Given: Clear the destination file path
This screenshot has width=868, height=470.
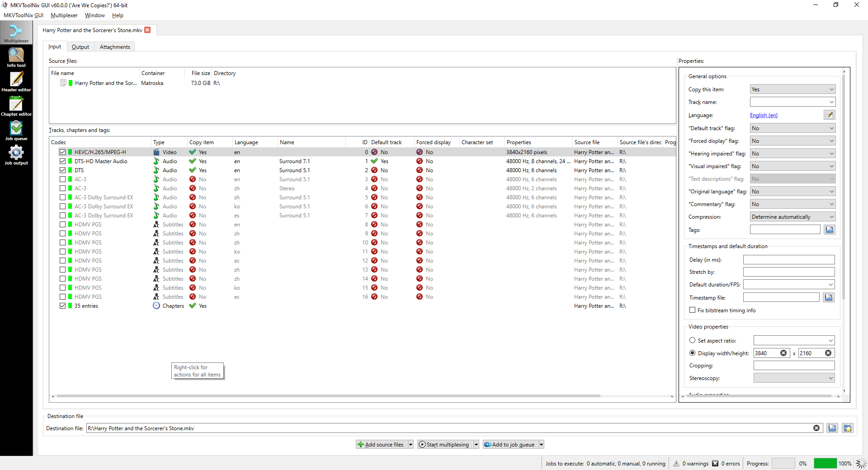Looking at the screenshot, I should [x=816, y=428].
